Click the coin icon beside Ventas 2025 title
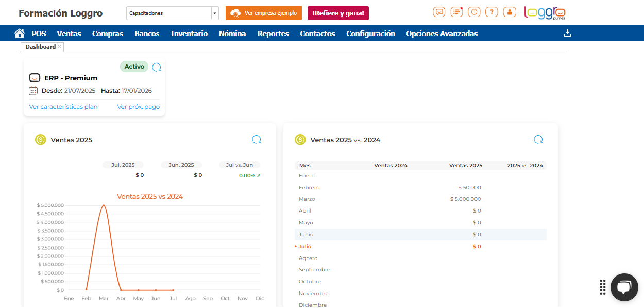Viewport: 644px width, 308px height. [41, 140]
